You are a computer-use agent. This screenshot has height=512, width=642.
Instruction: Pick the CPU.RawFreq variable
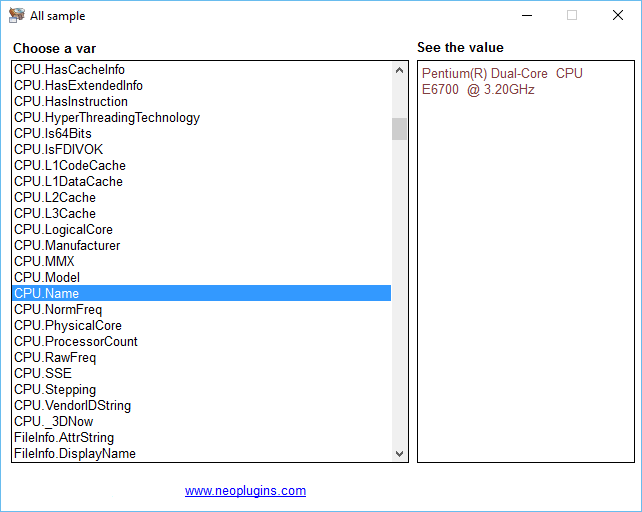(201, 357)
